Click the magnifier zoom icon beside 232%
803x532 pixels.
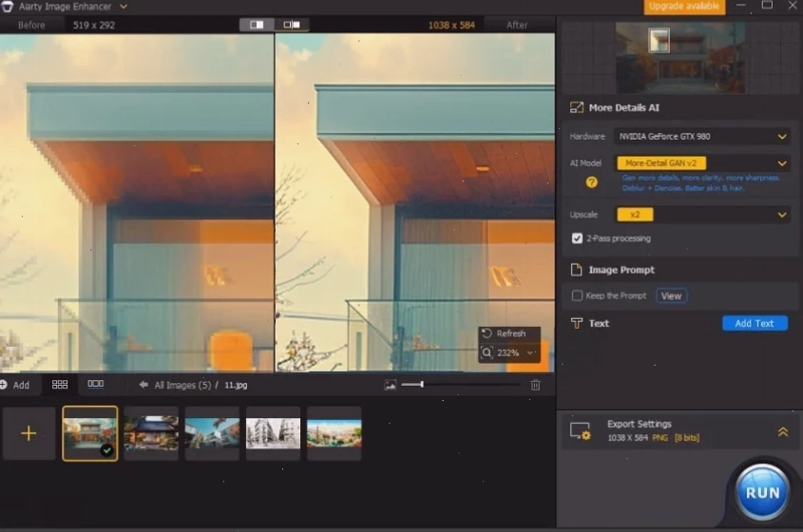click(x=487, y=352)
